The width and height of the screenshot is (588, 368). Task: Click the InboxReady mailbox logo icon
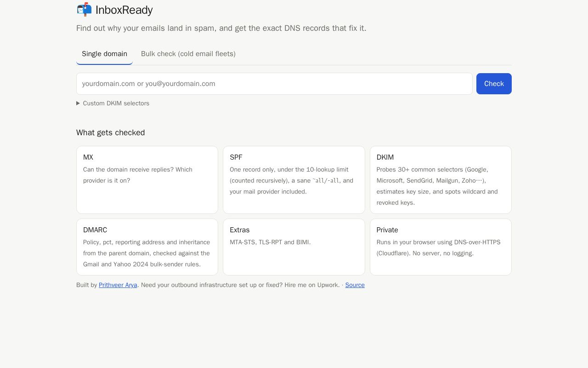click(x=84, y=10)
